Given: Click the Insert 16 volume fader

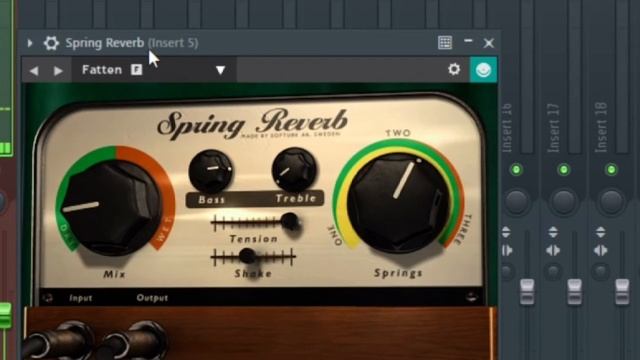Looking at the screenshot, I should coord(527,292).
